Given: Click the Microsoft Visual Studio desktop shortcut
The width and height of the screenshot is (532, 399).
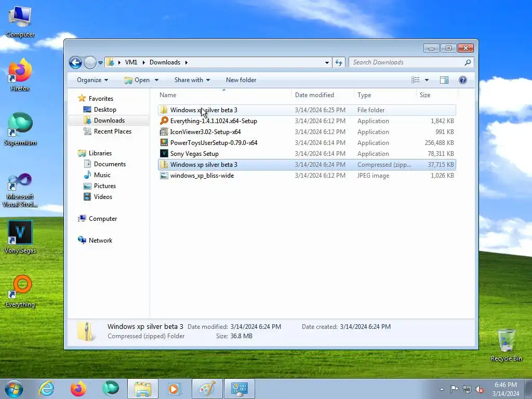Looking at the screenshot, I should pos(20,190).
